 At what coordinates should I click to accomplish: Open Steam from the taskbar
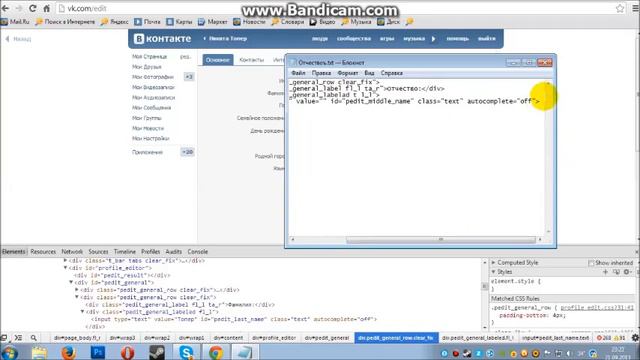[x=157, y=352]
